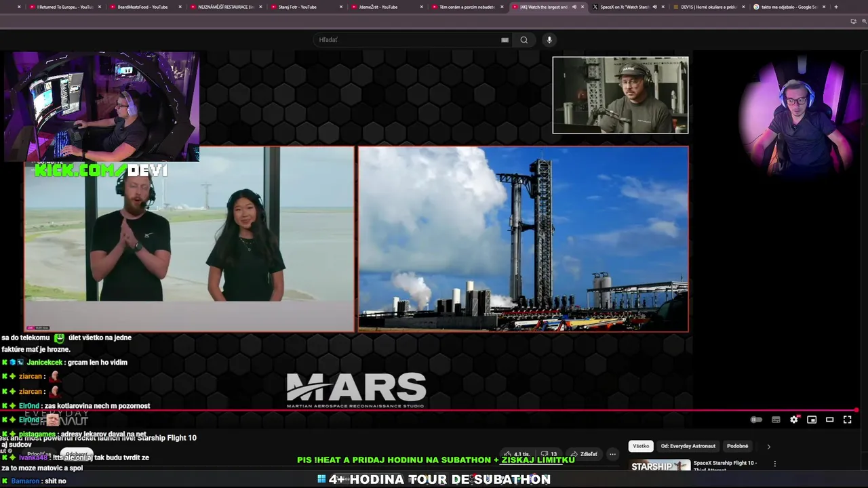This screenshot has width=868, height=488.
Task: Start voice search with microphone icon
Action: point(549,40)
